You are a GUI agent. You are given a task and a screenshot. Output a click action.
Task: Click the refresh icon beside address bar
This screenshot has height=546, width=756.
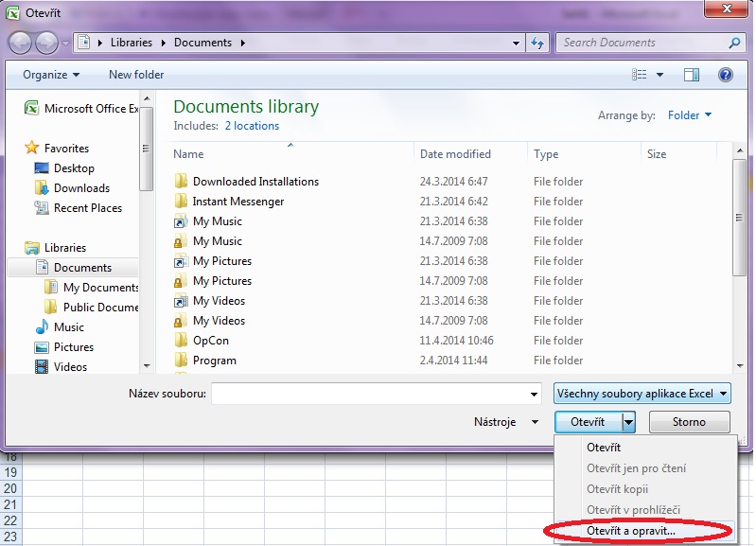[x=537, y=43]
